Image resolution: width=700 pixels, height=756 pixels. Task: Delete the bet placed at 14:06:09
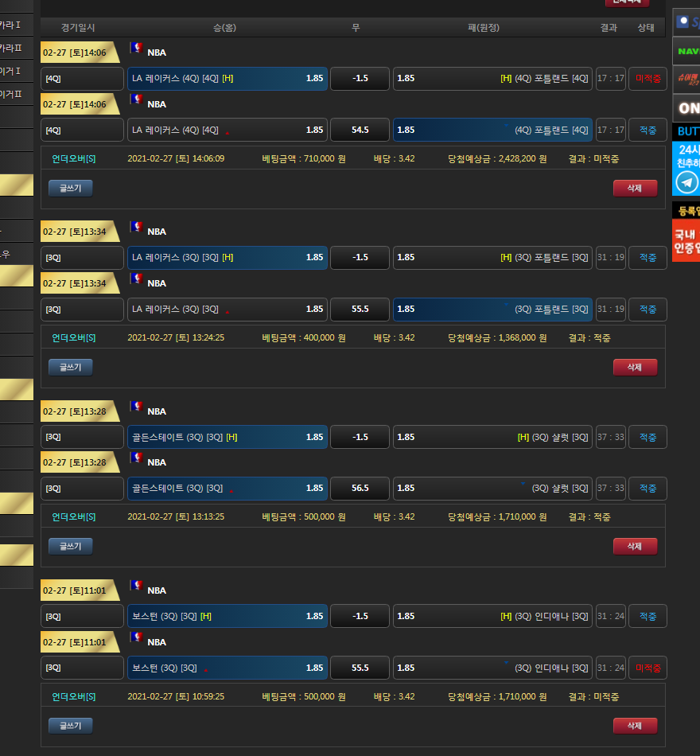tap(634, 188)
